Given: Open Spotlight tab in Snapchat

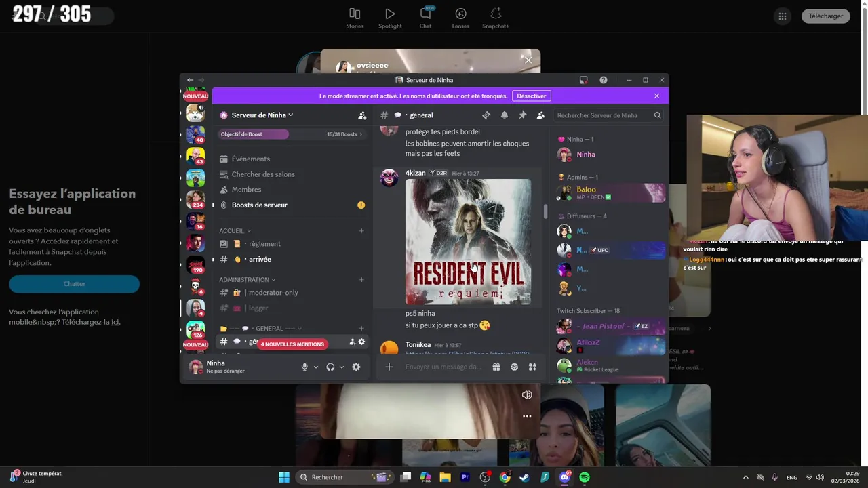Looking at the screenshot, I should 390,18.
